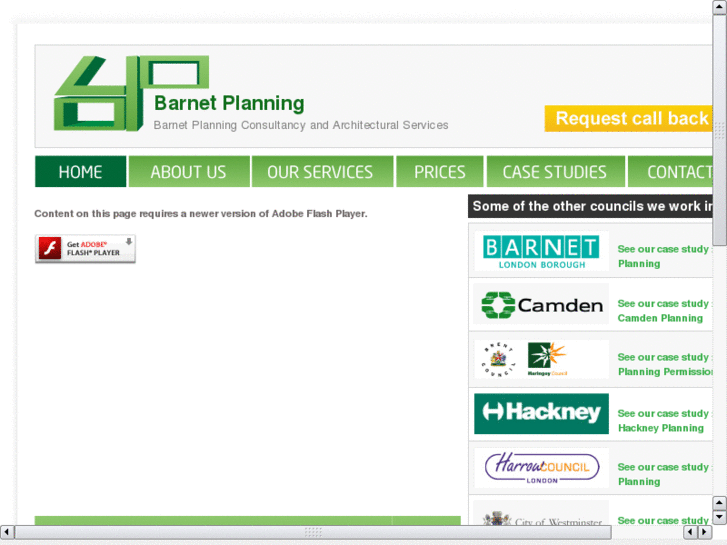
Task: Follow the Barnet Planning title link
Action: click(x=230, y=103)
